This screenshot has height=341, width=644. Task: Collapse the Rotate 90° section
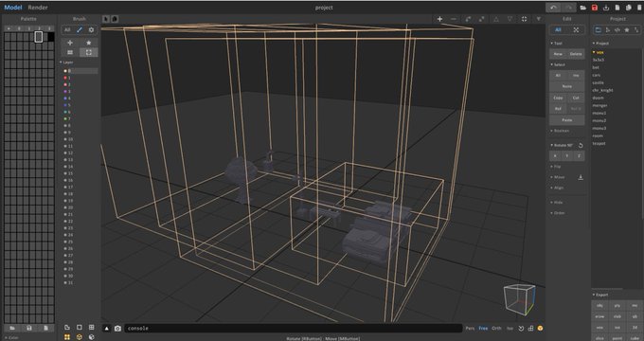[562, 146]
